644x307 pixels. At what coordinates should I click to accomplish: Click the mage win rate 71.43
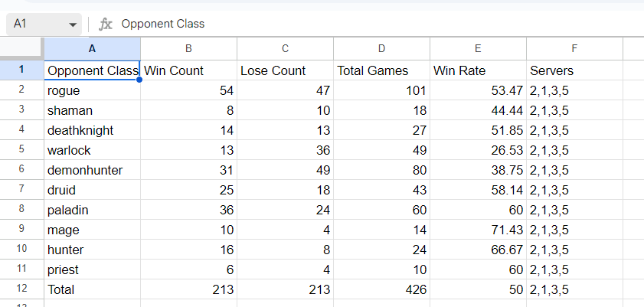(x=478, y=230)
